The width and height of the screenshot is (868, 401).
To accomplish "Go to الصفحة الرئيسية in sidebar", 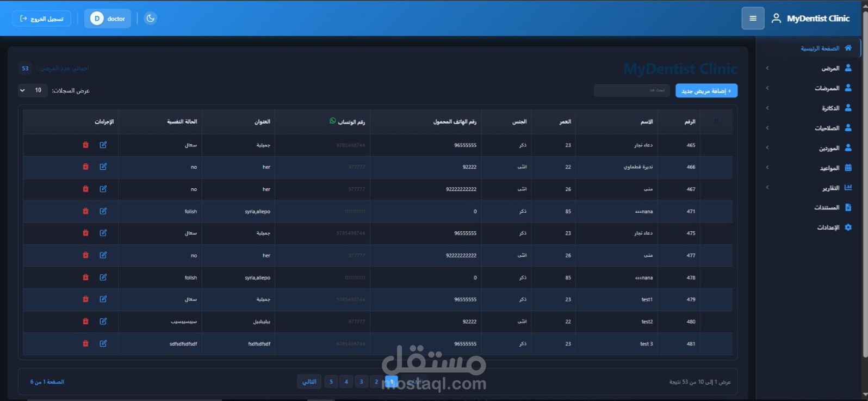I will click(x=810, y=48).
